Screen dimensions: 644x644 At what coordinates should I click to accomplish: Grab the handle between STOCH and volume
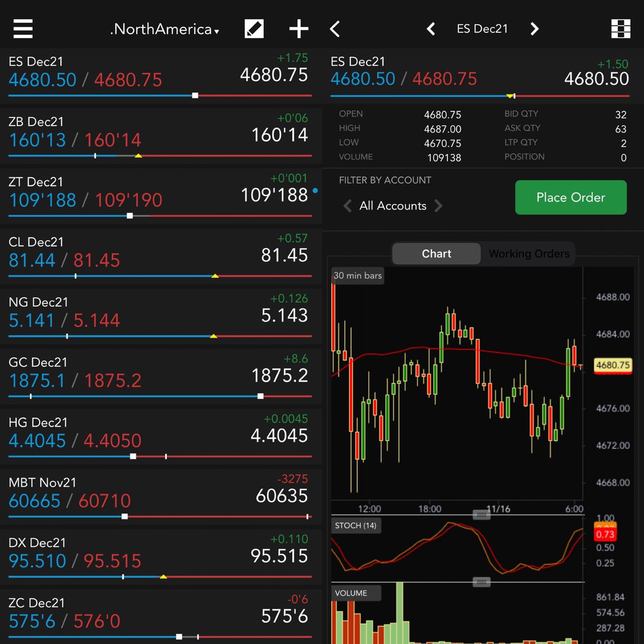[481, 582]
